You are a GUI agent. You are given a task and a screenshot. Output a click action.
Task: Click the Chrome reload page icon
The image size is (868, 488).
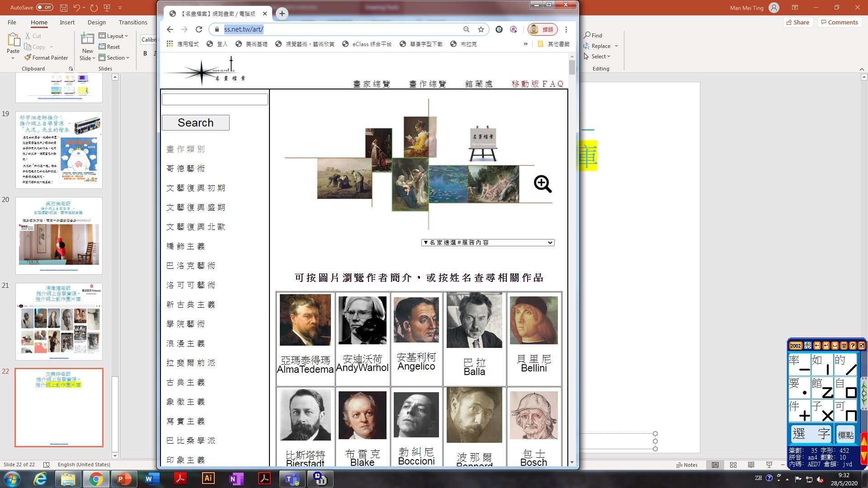click(199, 29)
